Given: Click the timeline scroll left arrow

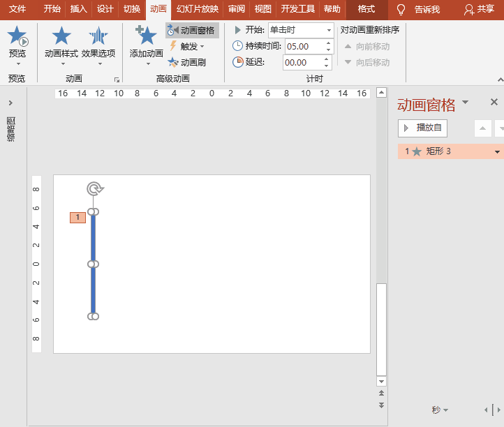Looking at the screenshot, I should coord(486,410).
